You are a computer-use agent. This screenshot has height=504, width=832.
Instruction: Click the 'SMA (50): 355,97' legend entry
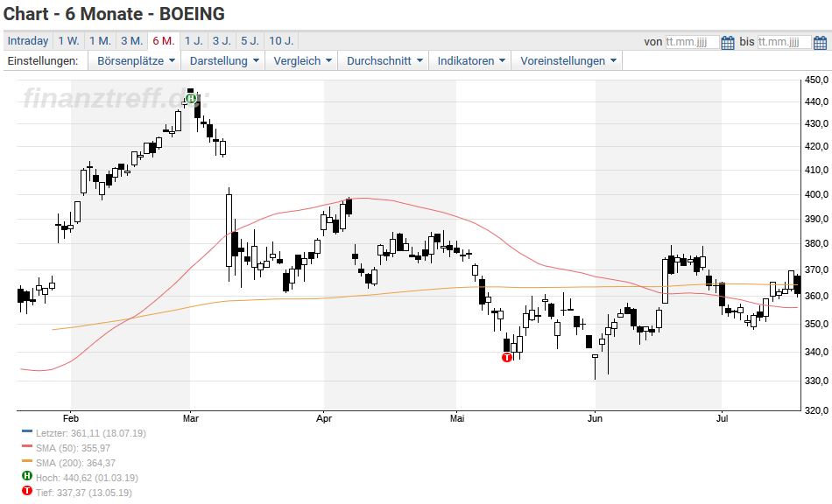[74, 448]
